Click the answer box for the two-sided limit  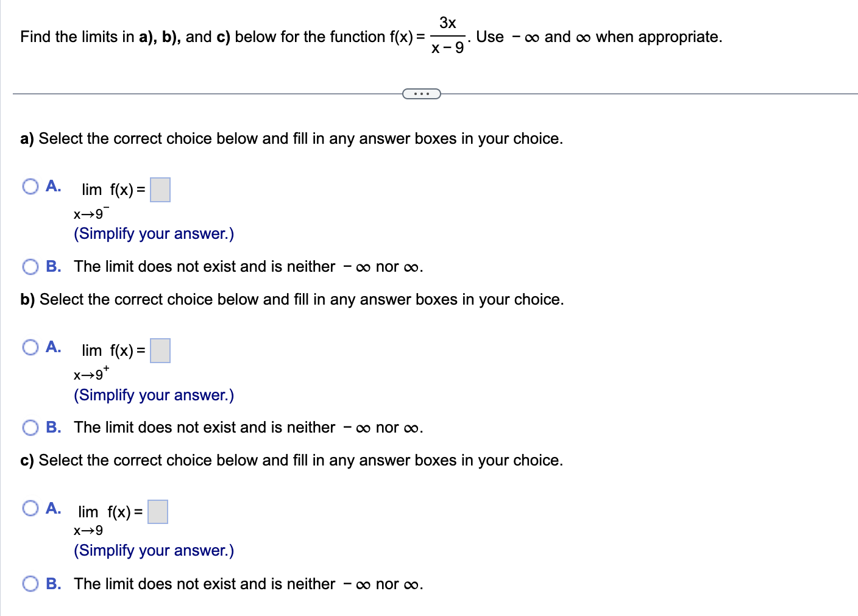(x=158, y=512)
